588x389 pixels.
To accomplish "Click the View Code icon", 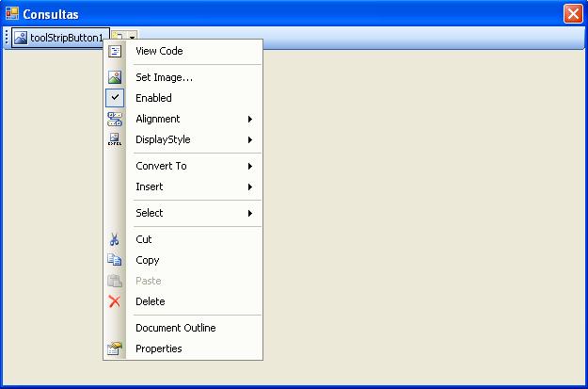I will tap(115, 51).
